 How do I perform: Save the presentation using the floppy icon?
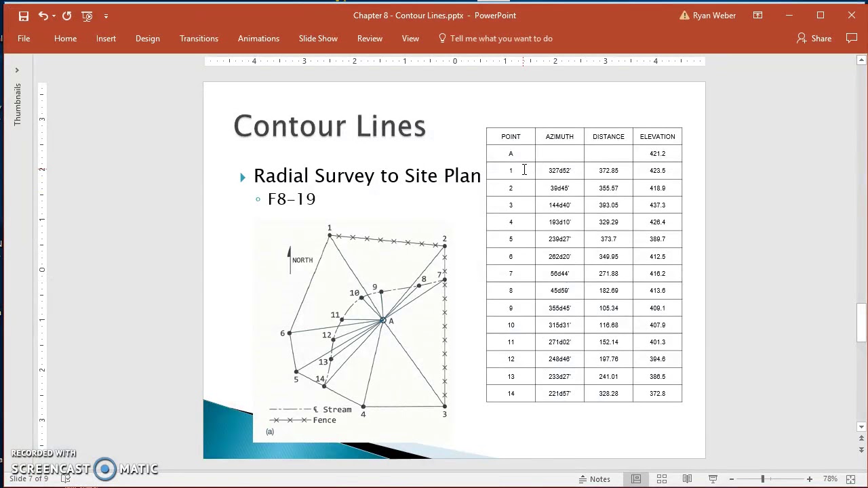[x=24, y=16]
